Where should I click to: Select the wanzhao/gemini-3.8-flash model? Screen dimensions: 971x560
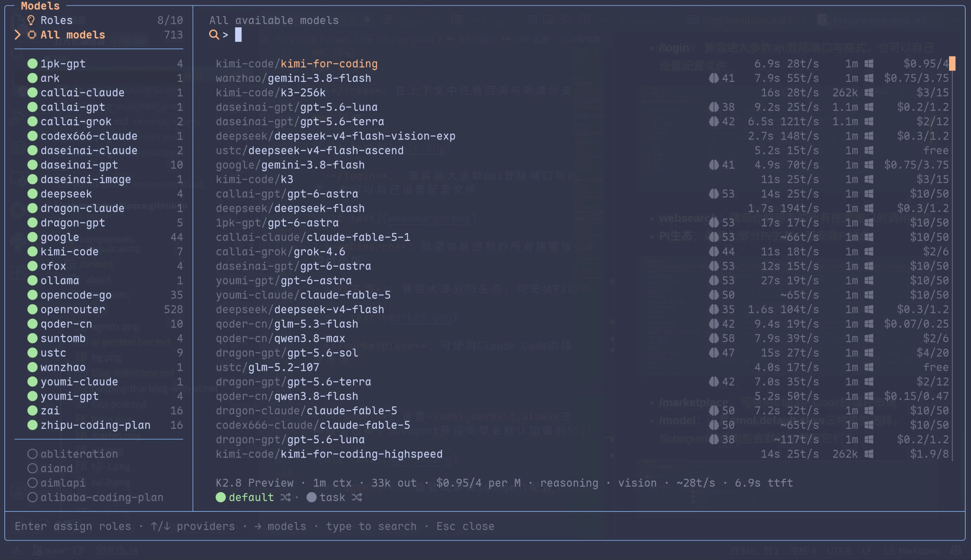tap(582, 78)
